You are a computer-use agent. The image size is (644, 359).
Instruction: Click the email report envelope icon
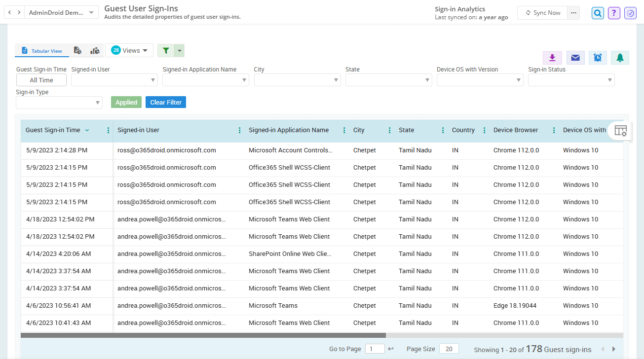pos(575,58)
